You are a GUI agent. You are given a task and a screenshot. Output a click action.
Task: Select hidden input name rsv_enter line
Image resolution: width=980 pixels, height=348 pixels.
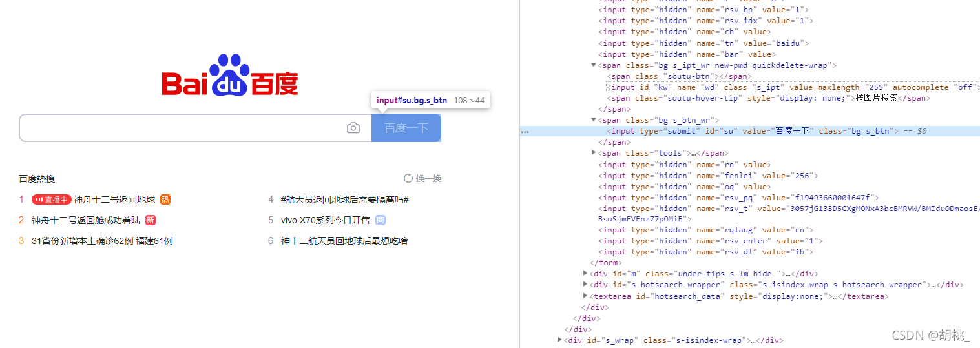click(x=711, y=241)
